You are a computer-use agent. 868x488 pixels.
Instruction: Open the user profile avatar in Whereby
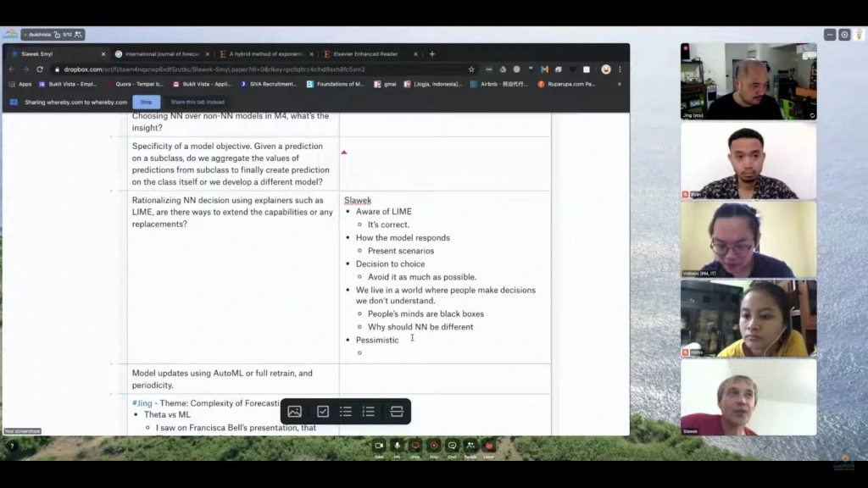tap(860, 34)
